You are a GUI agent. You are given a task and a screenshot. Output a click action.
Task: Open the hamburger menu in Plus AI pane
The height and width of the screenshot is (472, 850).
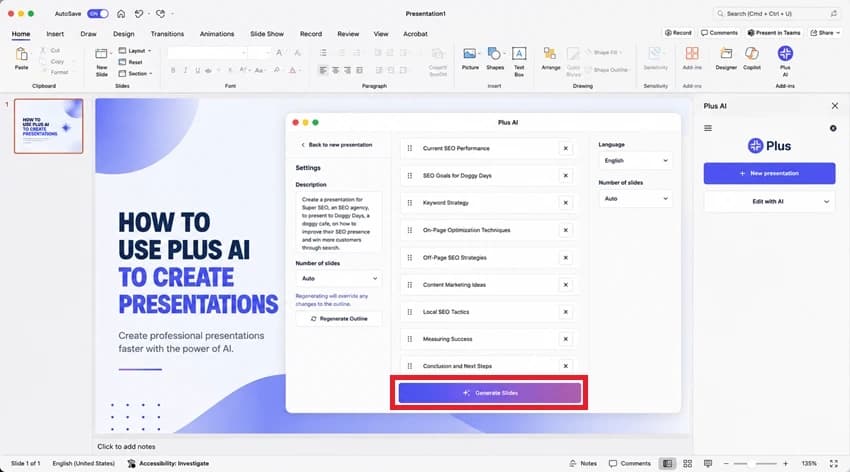tap(708, 128)
